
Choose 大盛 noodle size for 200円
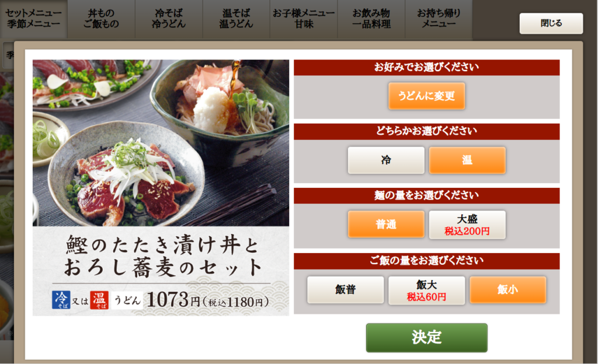[467, 225]
